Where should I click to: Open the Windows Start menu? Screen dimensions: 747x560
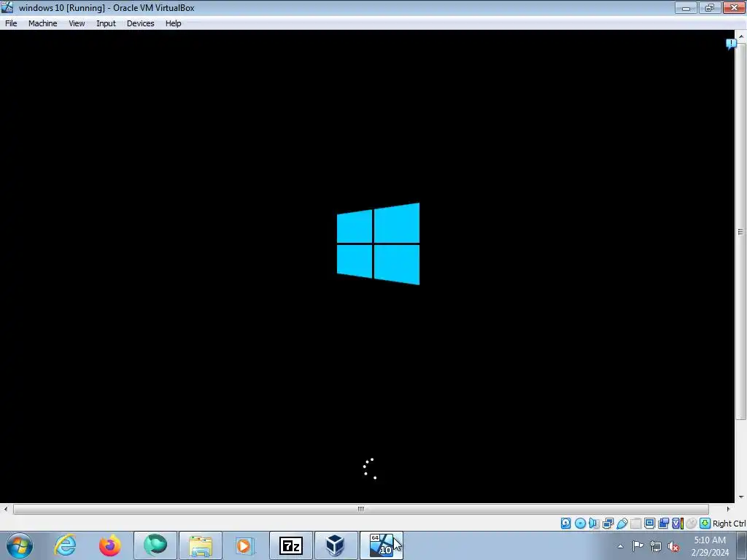coord(20,545)
